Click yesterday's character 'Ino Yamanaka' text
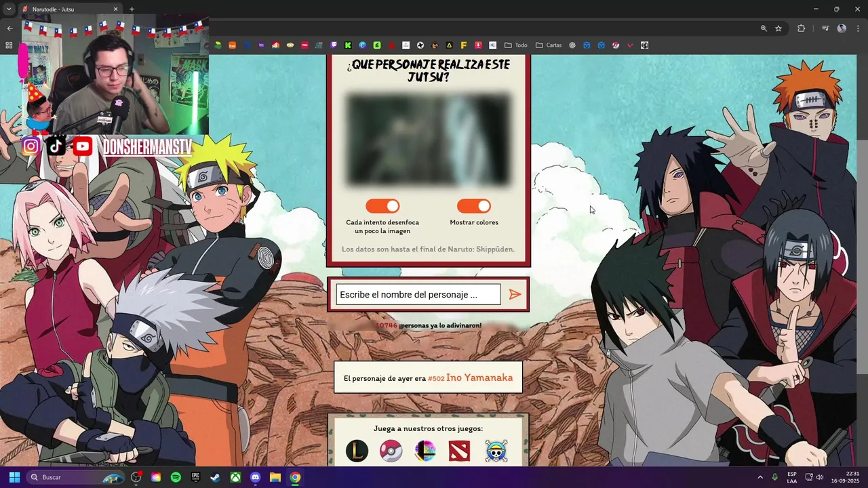This screenshot has width=868, height=488. click(479, 378)
